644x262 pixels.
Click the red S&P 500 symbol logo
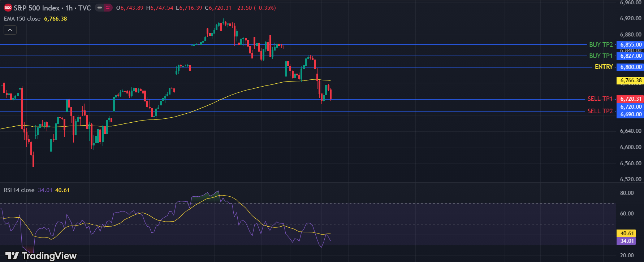8,8
